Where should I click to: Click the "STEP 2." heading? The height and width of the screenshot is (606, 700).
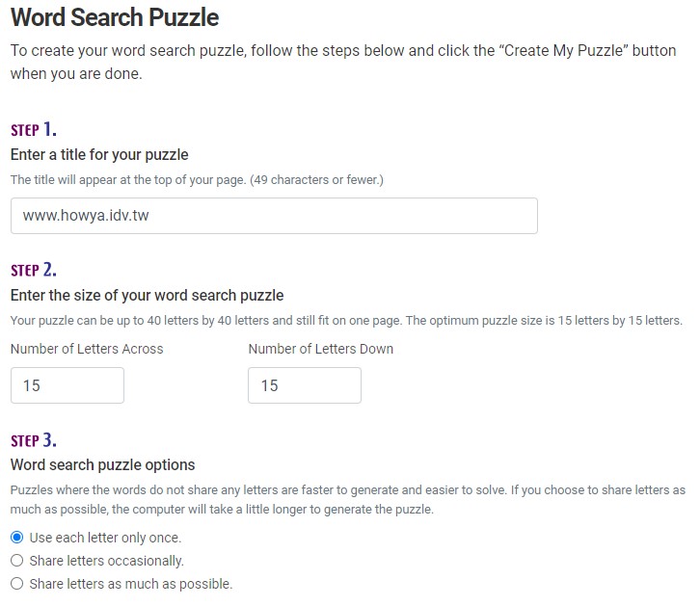tap(34, 270)
